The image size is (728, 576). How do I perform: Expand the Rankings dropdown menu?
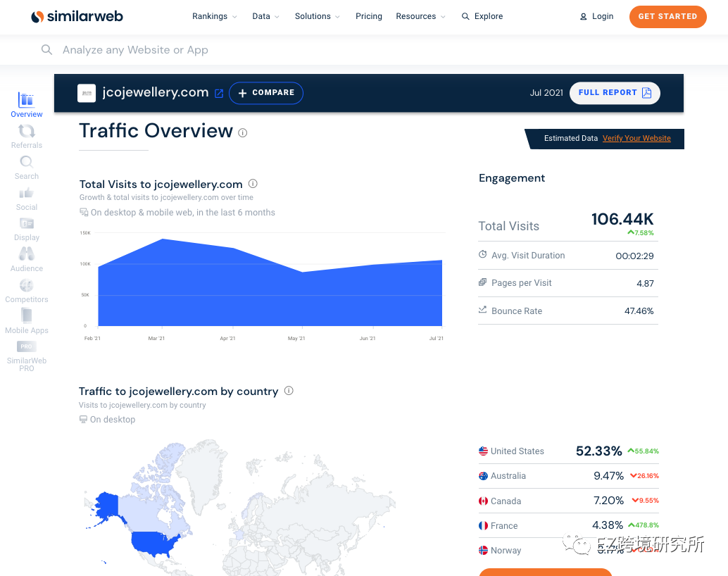(215, 16)
